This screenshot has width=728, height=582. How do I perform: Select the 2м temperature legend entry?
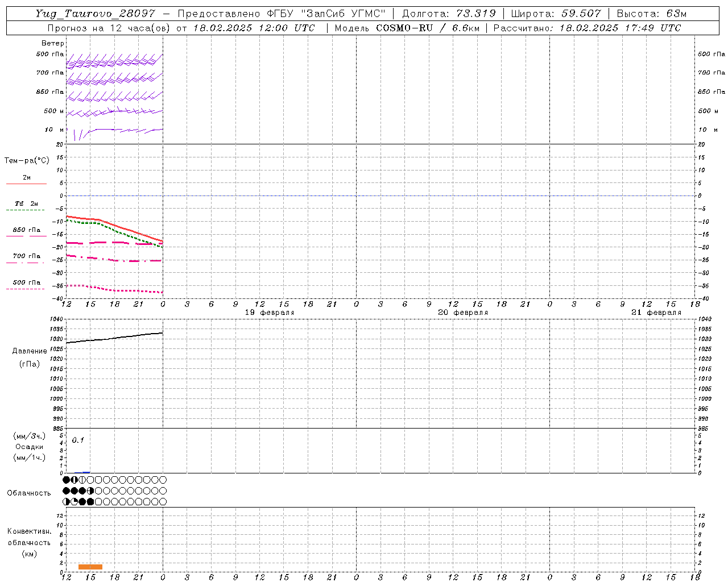coord(27,180)
